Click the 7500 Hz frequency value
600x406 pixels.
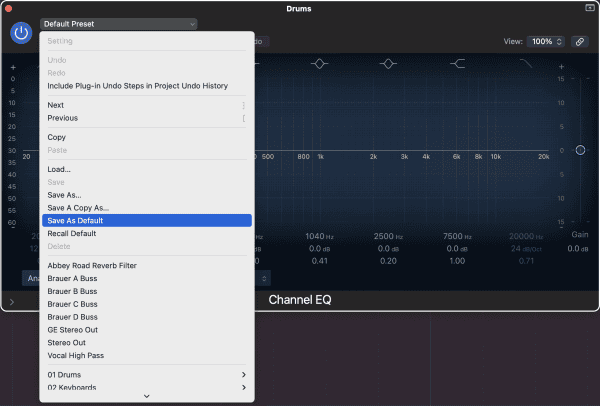click(x=457, y=236)
